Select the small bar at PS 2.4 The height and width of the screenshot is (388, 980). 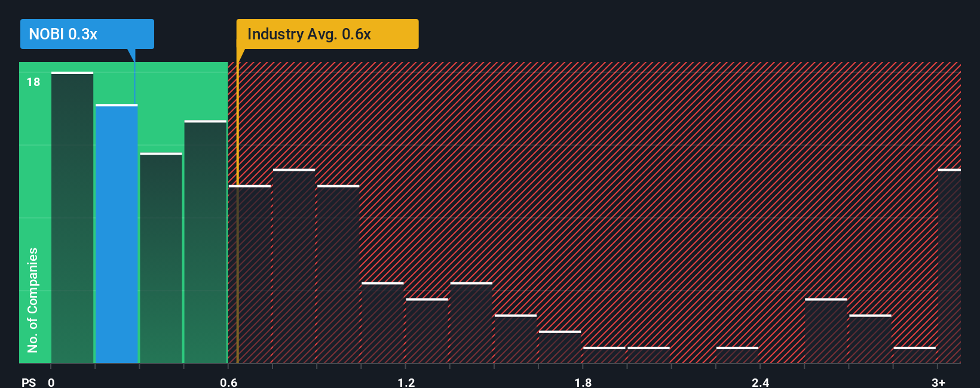(x=737, y=355)
